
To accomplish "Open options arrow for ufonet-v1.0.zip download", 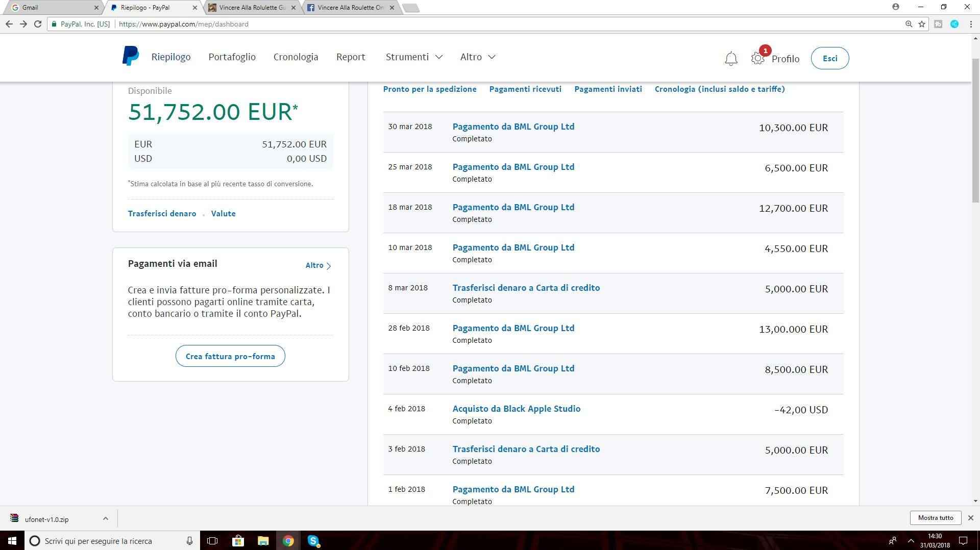I will (105, 519).
